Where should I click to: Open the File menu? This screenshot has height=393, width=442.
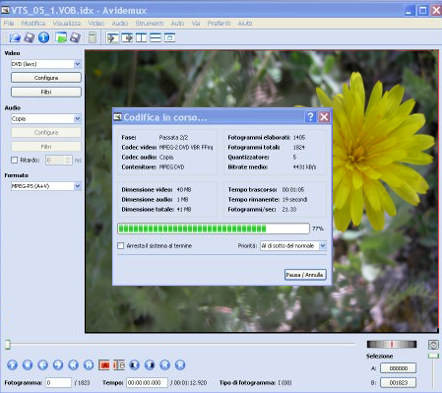pyautogui.click(x=9, y=23)
